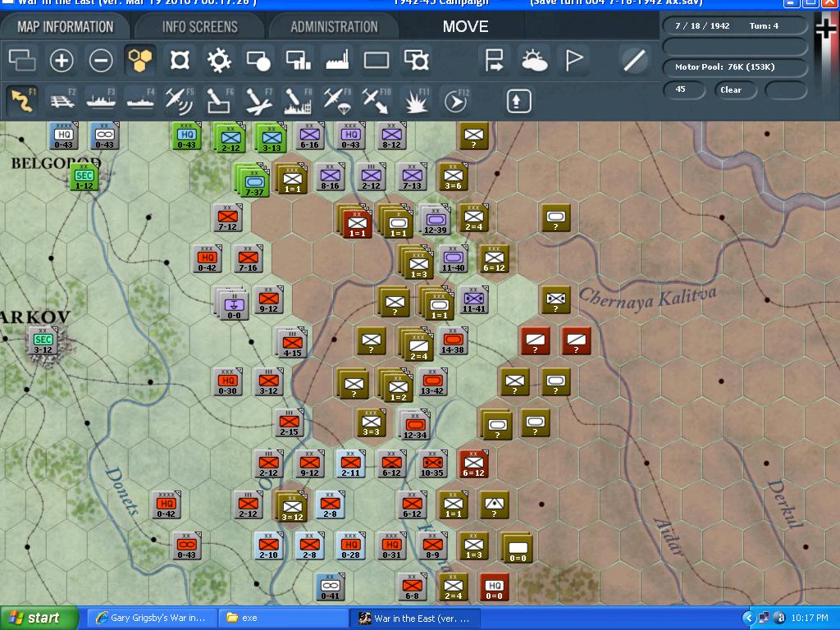The height and width of the screenshot is (630, 840).
Task: Open the exe folder taskbar item
Action: pos(283,619)
